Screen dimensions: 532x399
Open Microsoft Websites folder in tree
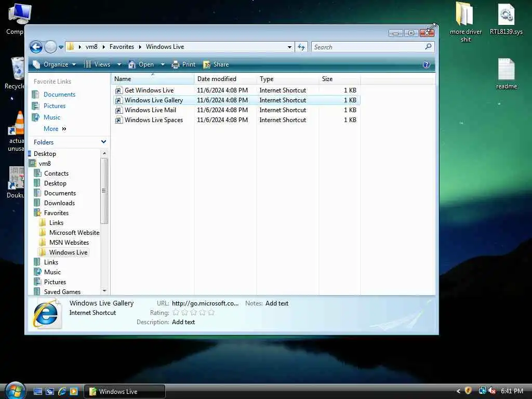[74, 232]
